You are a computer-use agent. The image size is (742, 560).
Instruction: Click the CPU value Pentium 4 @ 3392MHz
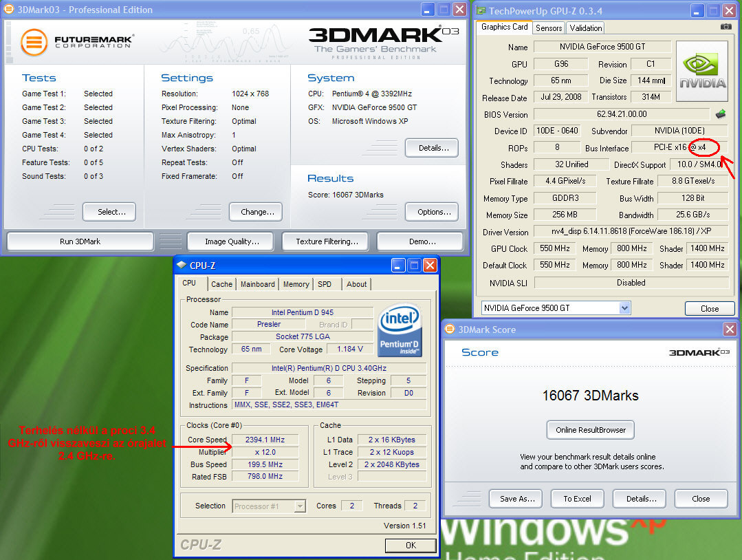(371, 94)
